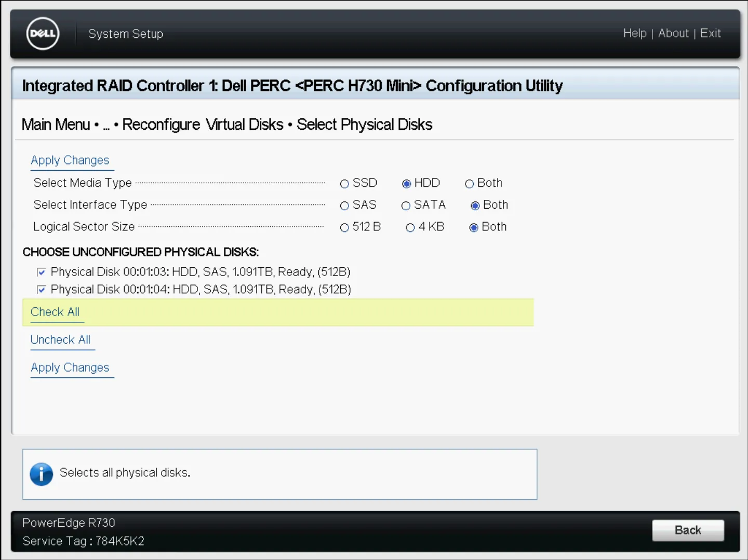Screen dimensions: 748x560
Task: Click Integrated RAID Controller title heading
Action: 292,86
